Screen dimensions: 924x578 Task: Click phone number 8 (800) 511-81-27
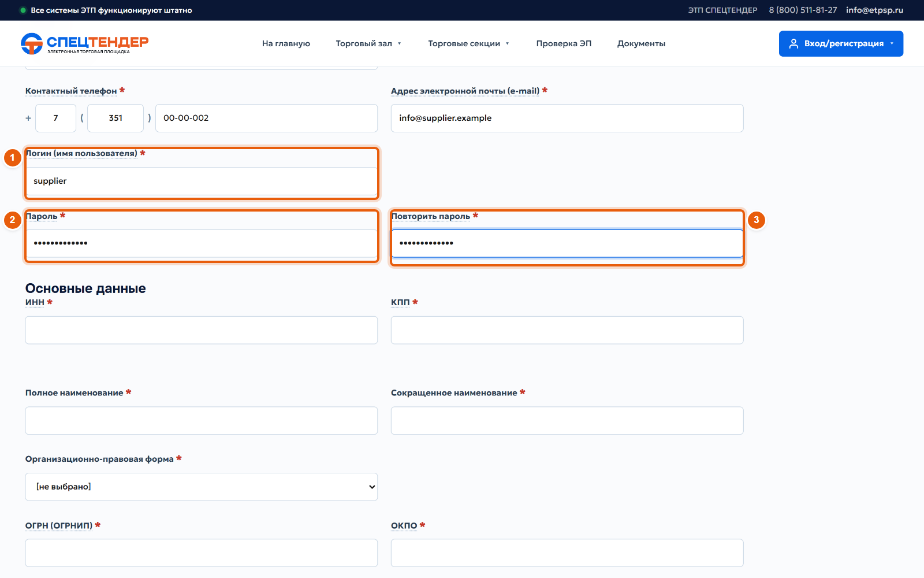coord(803,10)
